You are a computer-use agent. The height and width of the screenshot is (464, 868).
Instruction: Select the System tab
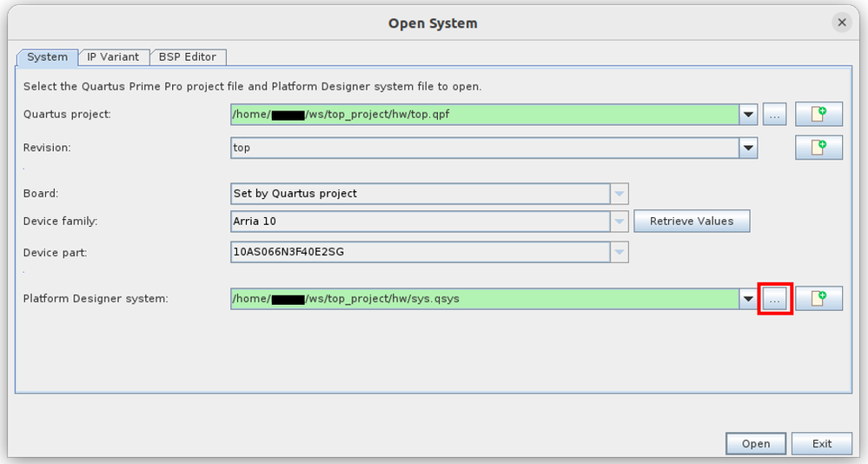pos(48,57)
